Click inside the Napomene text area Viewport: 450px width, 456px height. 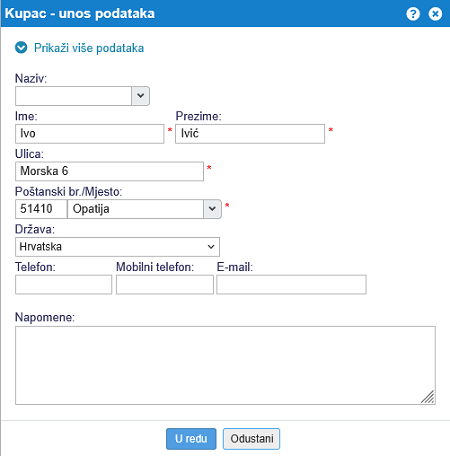tap(225, 365)
